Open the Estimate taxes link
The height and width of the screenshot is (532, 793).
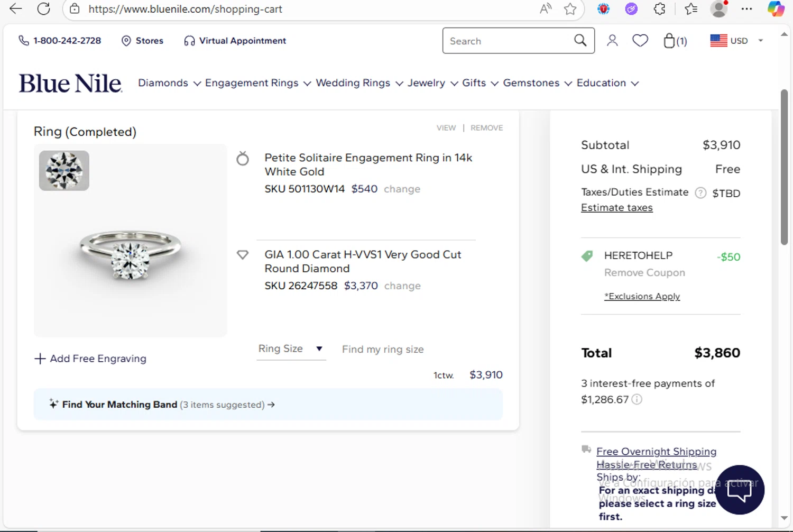pos(617,208)
